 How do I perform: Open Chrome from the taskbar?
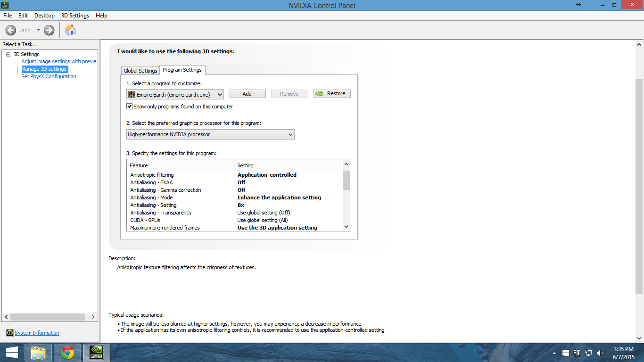pyautogui.click(x=67, y=353)
